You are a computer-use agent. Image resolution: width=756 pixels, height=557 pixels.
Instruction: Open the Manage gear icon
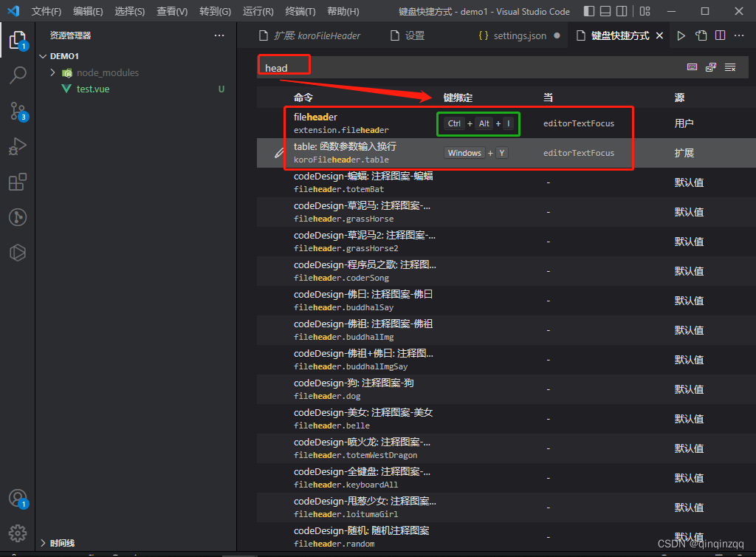(x=18, y=533)
